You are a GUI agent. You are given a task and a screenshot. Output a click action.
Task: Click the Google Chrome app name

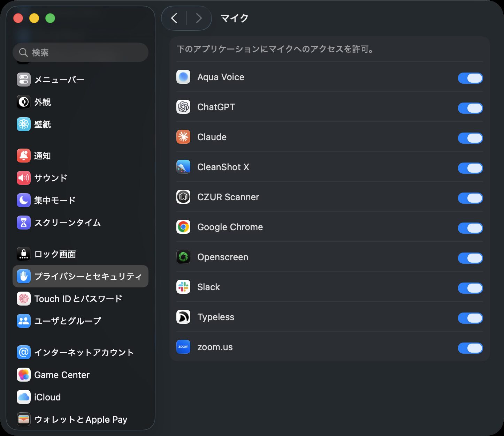coord(230,227)
